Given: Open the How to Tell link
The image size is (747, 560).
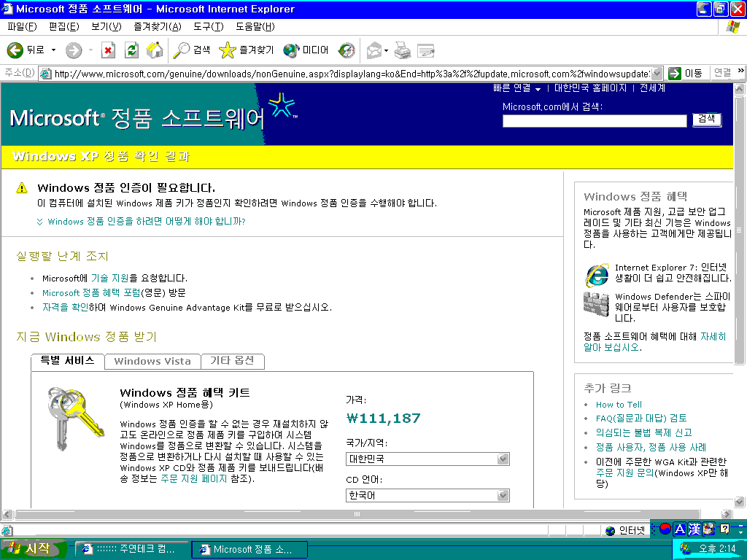Looking at the screenshot, I should coord(619,405).
